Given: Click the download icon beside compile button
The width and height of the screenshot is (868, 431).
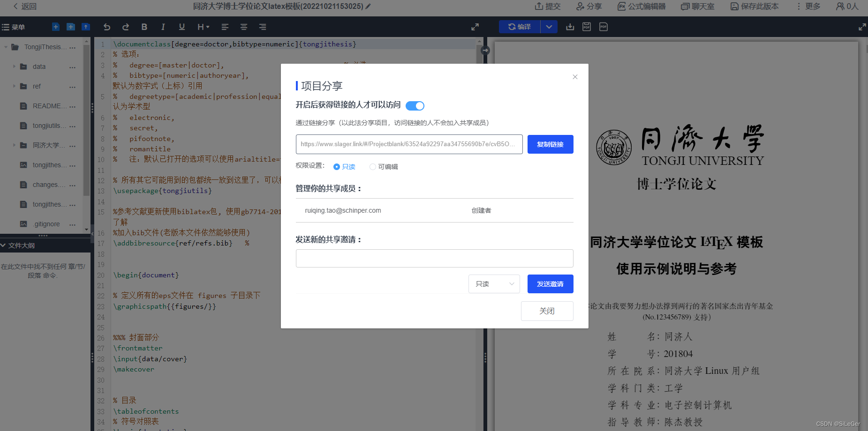Looking at the screenshot, I should 570,27.
